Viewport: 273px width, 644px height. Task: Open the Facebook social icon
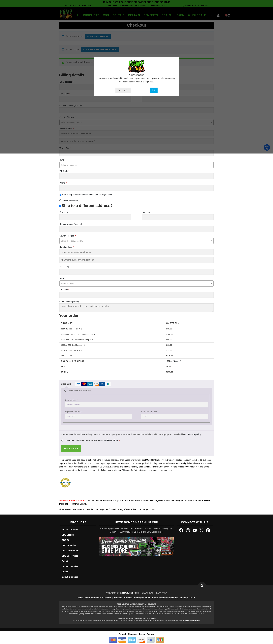tap(181, 530)
